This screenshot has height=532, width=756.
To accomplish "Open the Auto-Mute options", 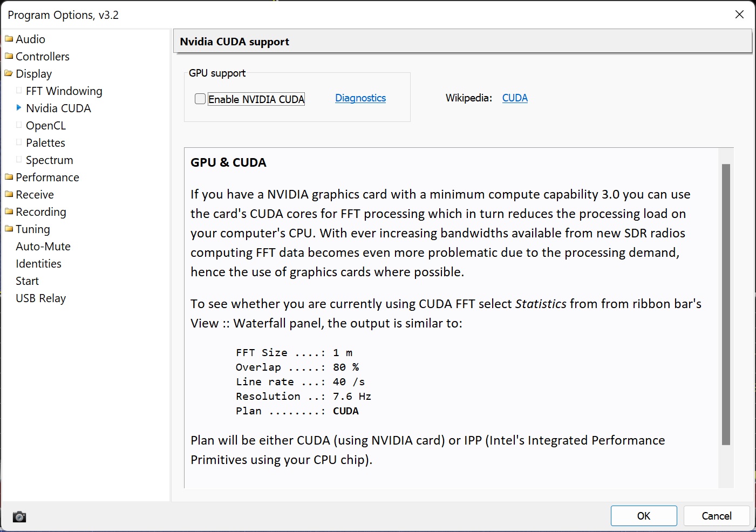I will pos(43,247).
